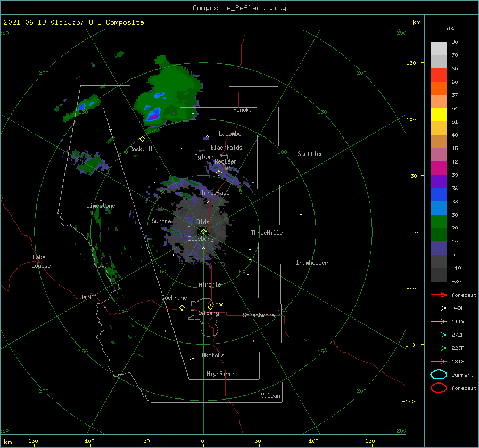Click the white plus marker near Drumheller

pyautogui.click(x=301, y=214)
